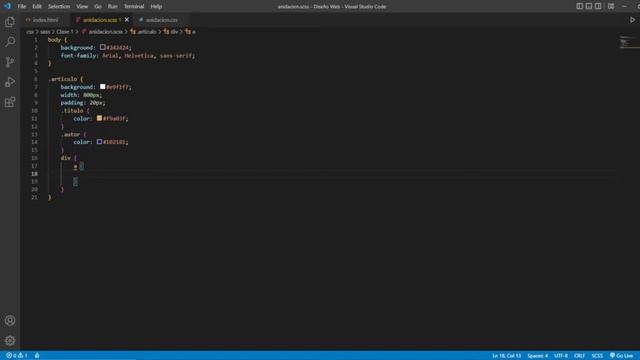Click the status bar icon right of the warnings count
This screenshot has height=360, width=640.
[37, 356]
